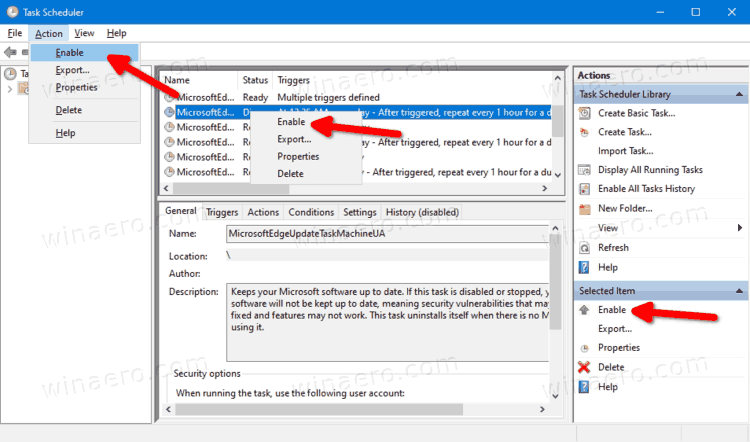750x442 pixels.
Task: Click the red Delete X icon
Action: tap(585, 367)
